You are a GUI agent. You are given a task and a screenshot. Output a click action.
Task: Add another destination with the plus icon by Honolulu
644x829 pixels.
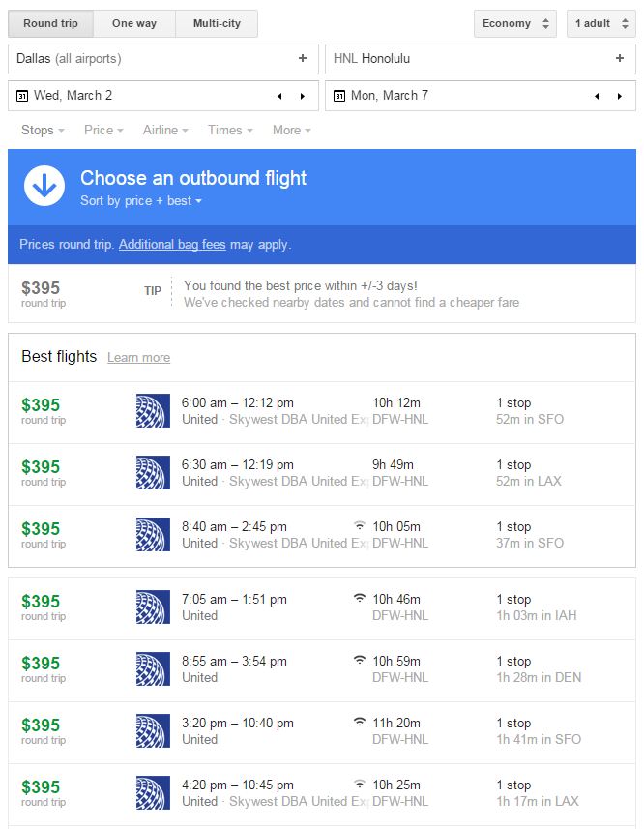pyautogui.click(x=620, y=59)
